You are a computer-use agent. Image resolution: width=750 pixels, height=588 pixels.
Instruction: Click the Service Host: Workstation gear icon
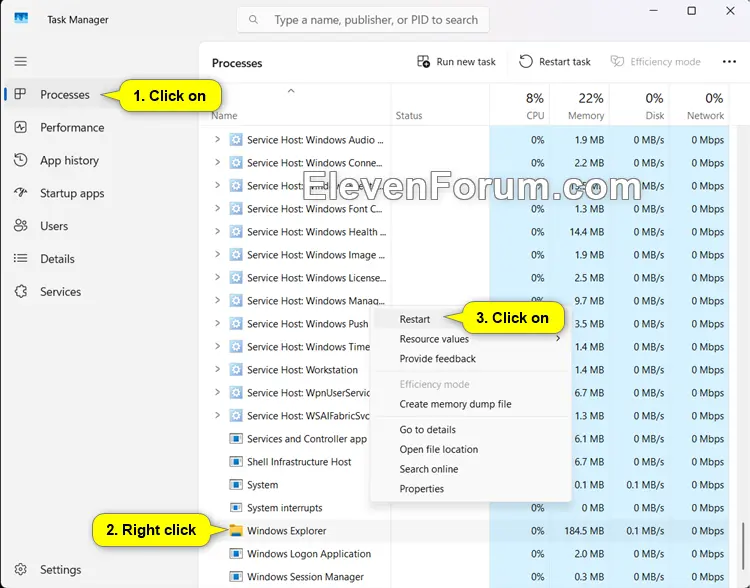point(236,369)
